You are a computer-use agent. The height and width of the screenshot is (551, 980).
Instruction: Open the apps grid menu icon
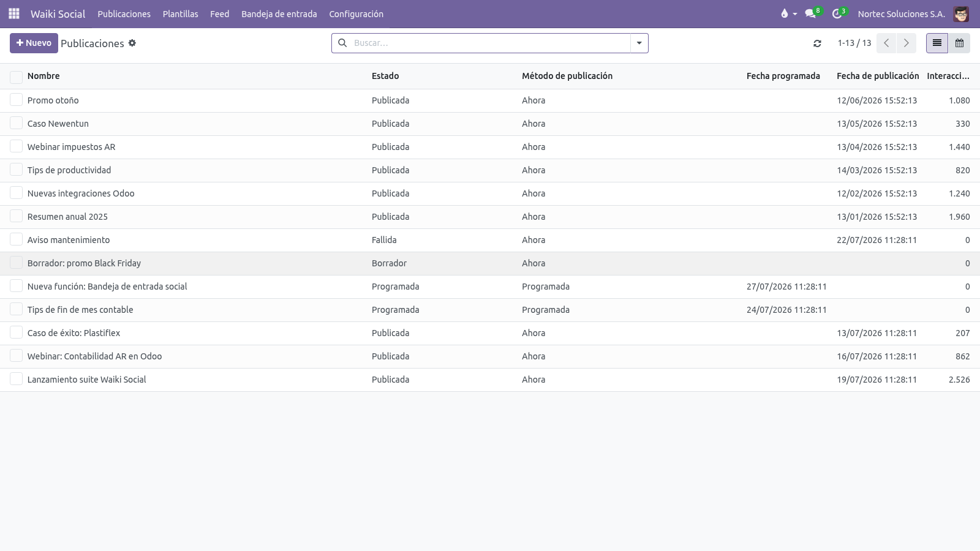tap(13, 13)
